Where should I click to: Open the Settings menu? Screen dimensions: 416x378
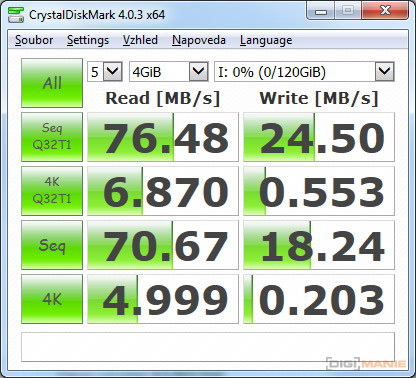tap(88, 40)
